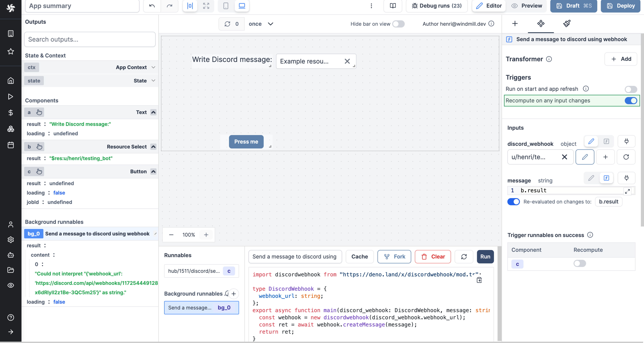Toggle Hide bar on view

[398, 24]
